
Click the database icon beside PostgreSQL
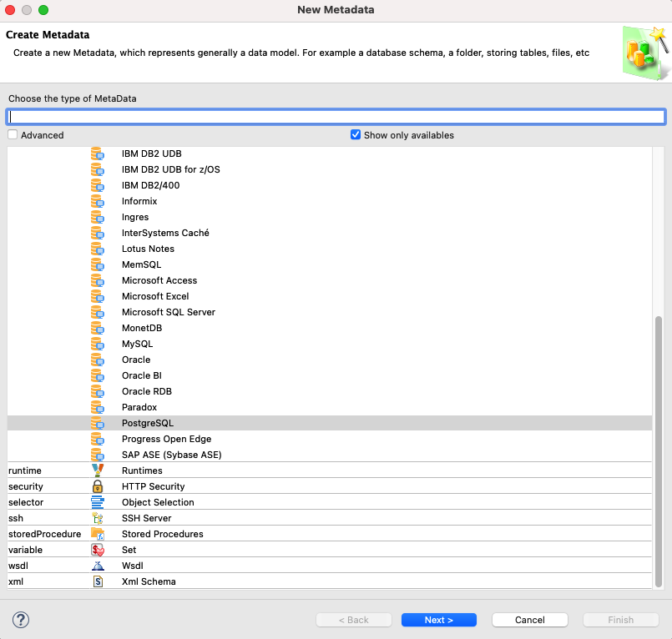tap(99, 423)
